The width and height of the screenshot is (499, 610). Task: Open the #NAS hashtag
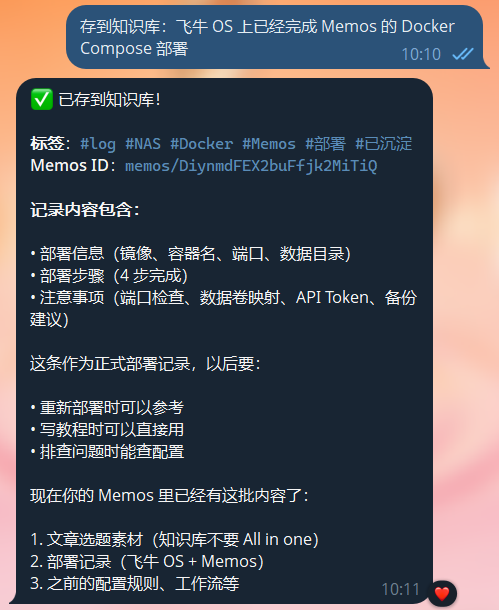pyautogui.click(x=143, y=144)
